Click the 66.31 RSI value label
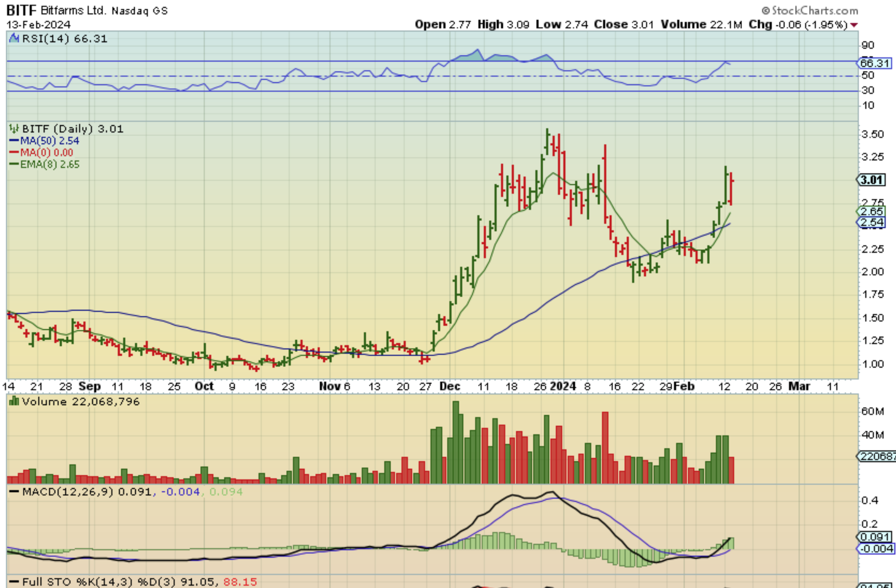 875,63
